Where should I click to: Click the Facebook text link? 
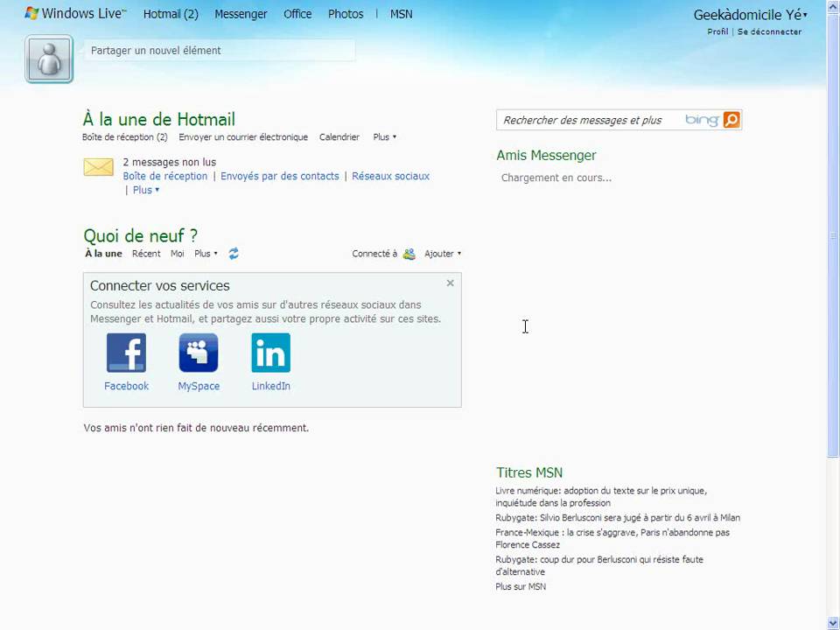pyautogui.click(x=126, y=386)
